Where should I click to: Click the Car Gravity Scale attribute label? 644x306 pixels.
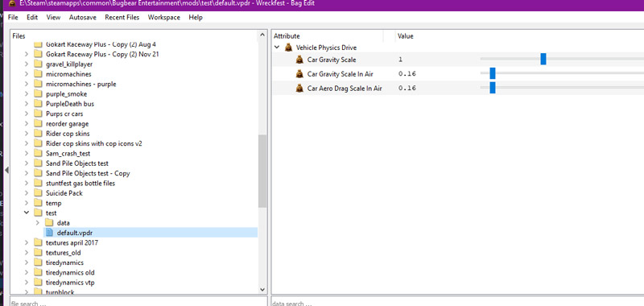click(332, 60)
